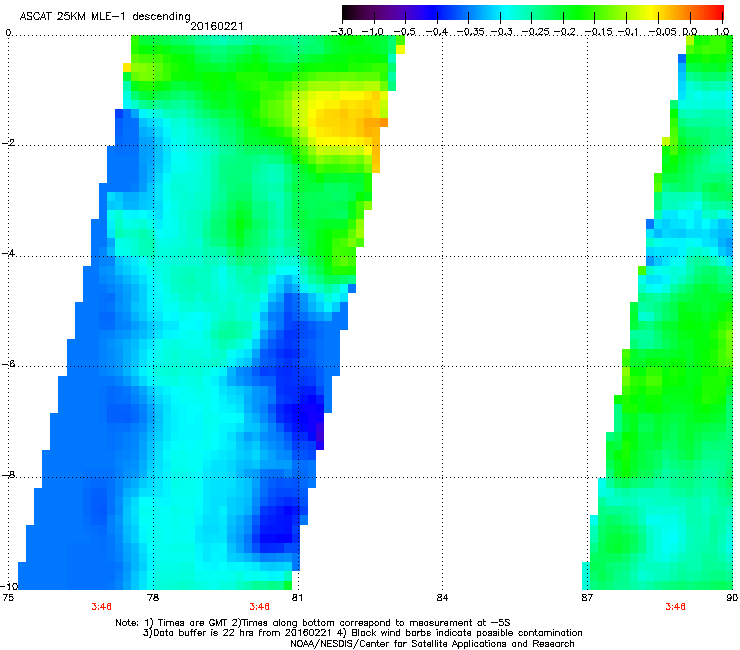Click the latitude axis label '-4'
The image size is (740, 650).
point(8,253)
